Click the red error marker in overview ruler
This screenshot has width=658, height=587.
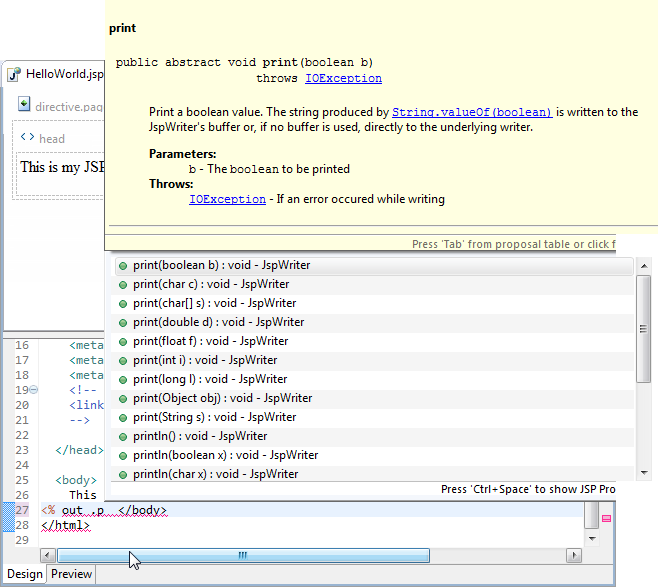(606, 518)
